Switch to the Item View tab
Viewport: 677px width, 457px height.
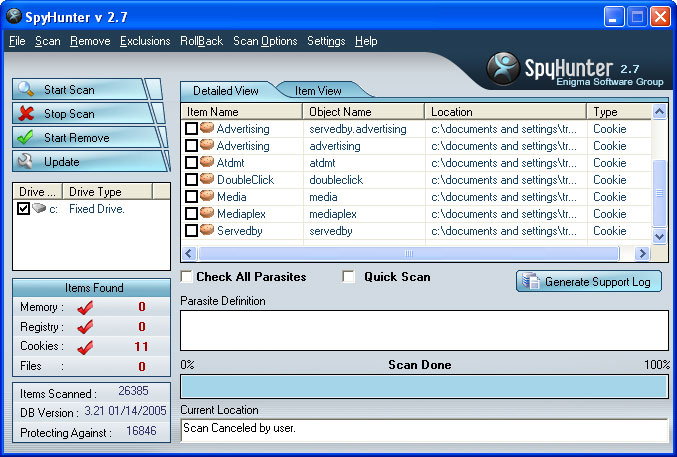click(x=318, y=91)
